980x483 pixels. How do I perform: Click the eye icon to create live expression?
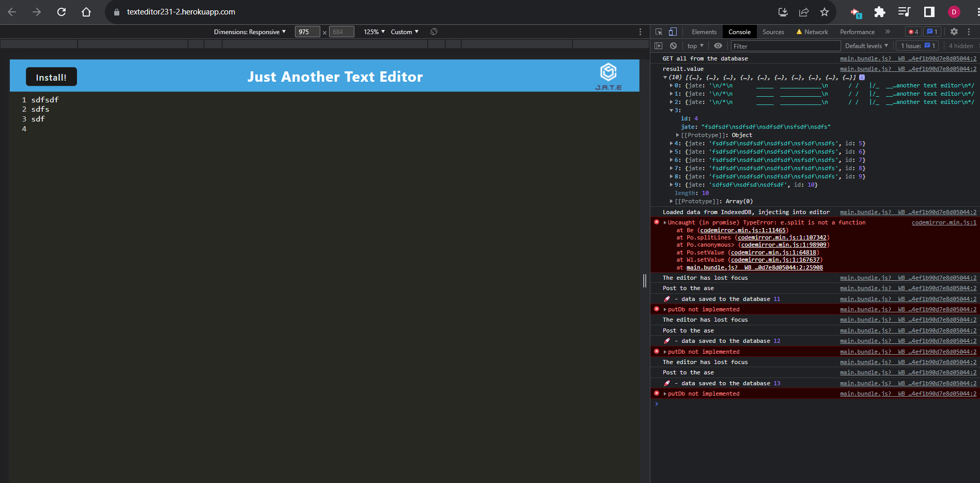718,46
